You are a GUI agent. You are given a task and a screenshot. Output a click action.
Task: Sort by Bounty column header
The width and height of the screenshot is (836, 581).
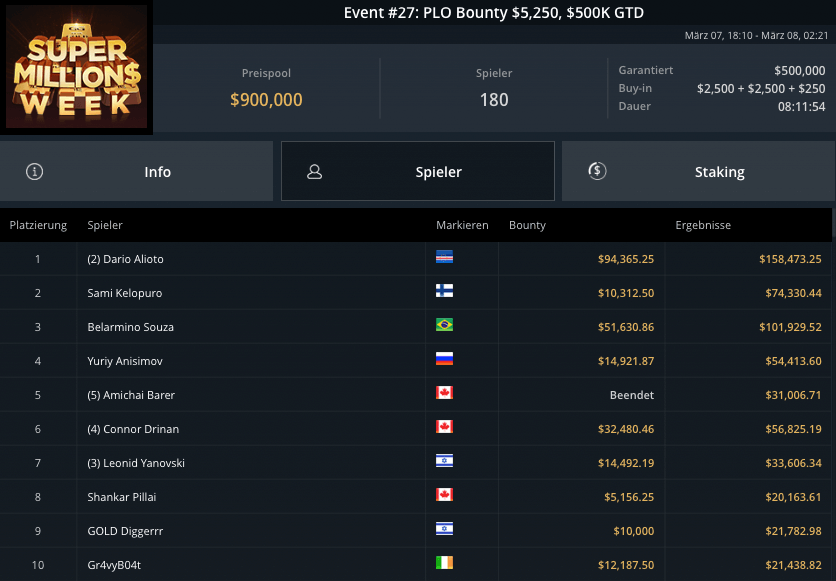coord(527,225)
